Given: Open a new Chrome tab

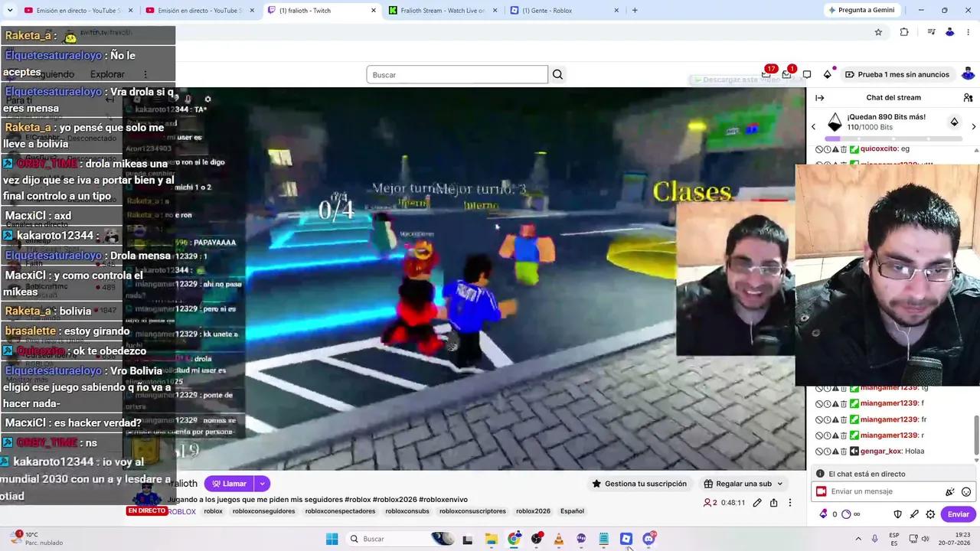Looking at the screenshot, I should coord(635,10).
